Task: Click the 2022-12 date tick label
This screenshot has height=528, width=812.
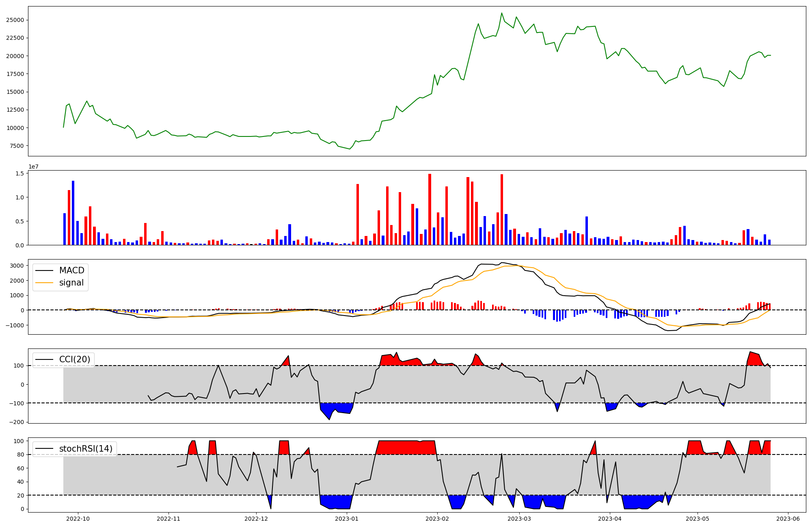Action: [x=256, y=519]
